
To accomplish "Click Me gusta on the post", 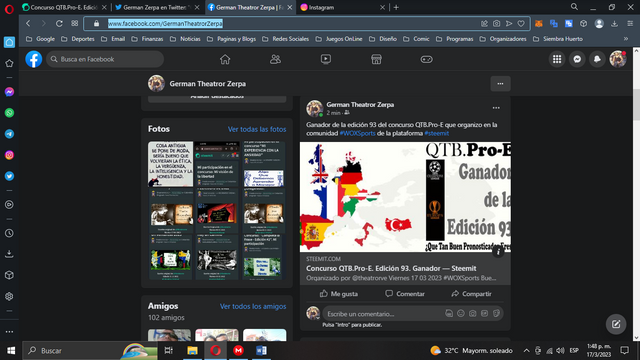I will tap(339, 294).
